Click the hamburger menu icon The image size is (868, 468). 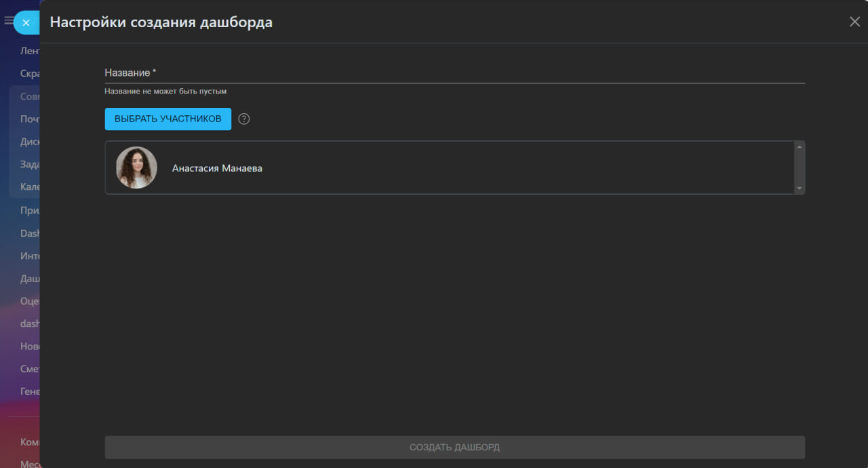coord(8,21)
